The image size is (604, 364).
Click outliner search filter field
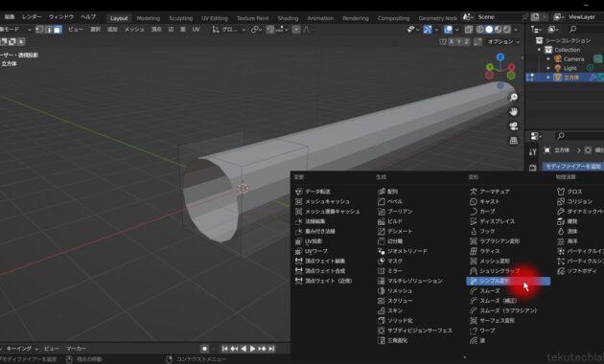(x=585, y=30)
